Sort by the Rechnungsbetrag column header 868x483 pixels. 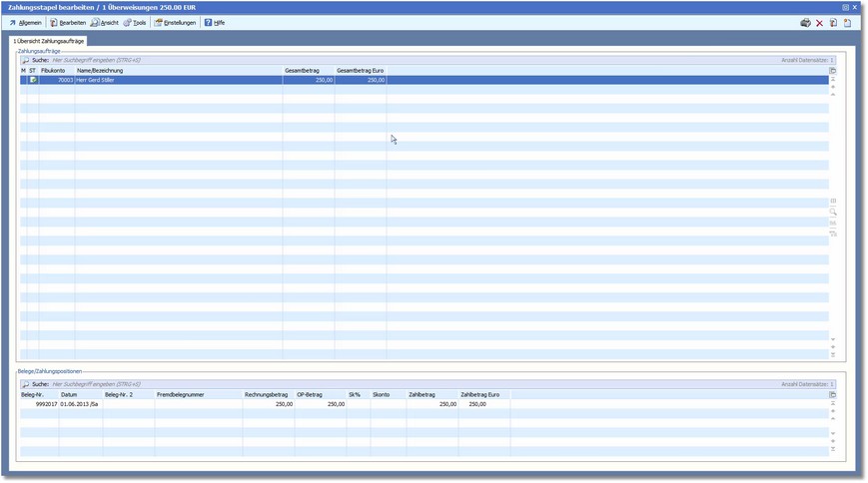268,394
